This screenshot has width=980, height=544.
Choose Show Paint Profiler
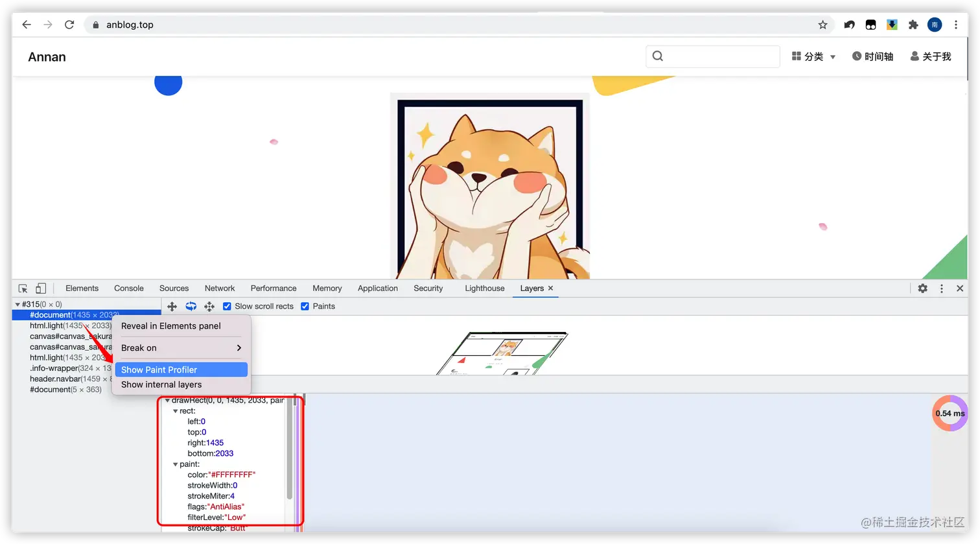tap(181, 370)
